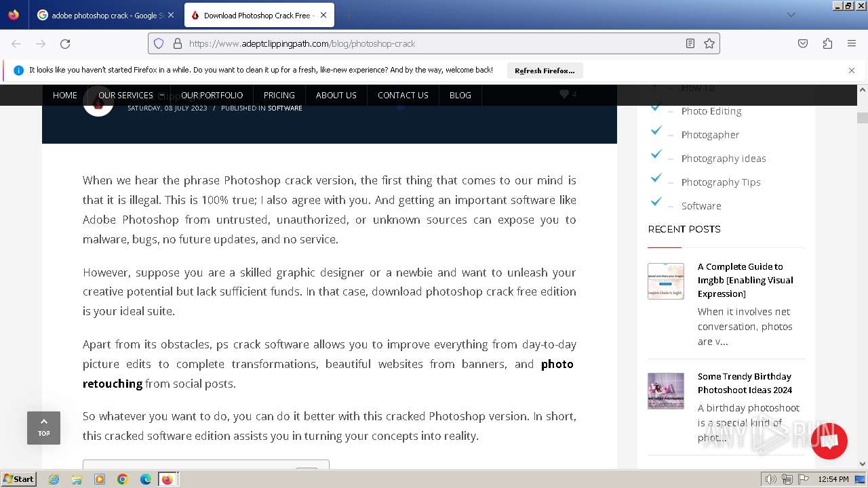This screenshot has height=488, width=868.
Task: Open OUR PORTFOLIO page
Action: tap(212, 95)
